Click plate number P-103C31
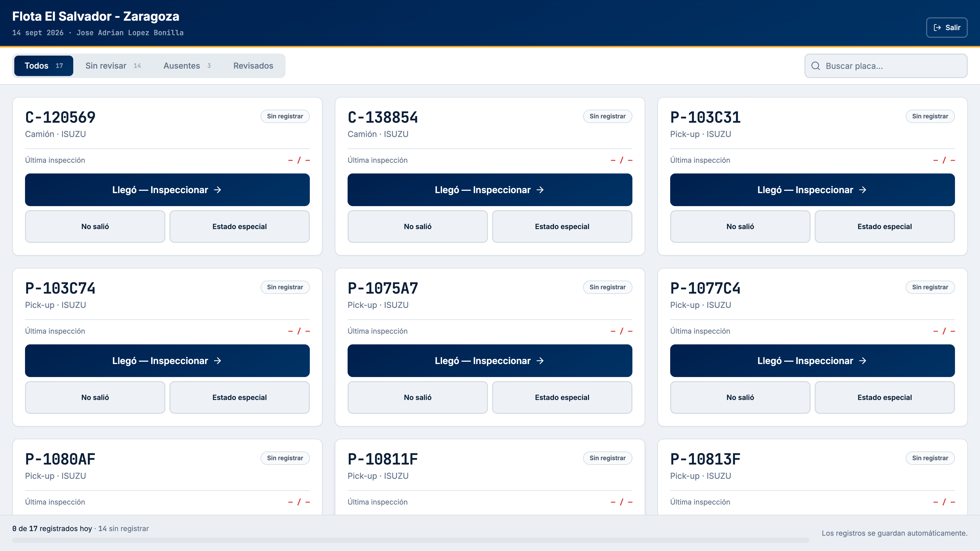This screenshot has width=980, height=551. pyautogui.click(x=705, y=117)
